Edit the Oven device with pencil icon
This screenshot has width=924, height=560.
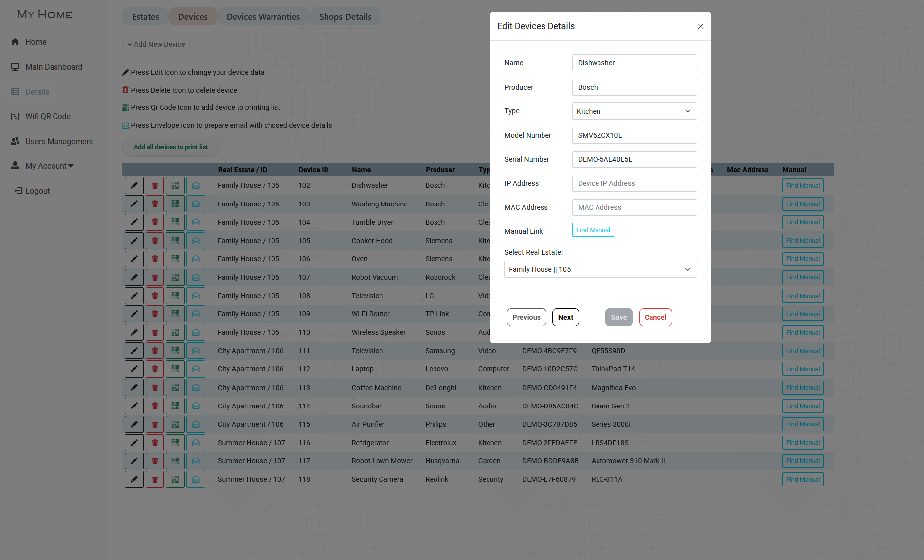click(x=134, y=259)
